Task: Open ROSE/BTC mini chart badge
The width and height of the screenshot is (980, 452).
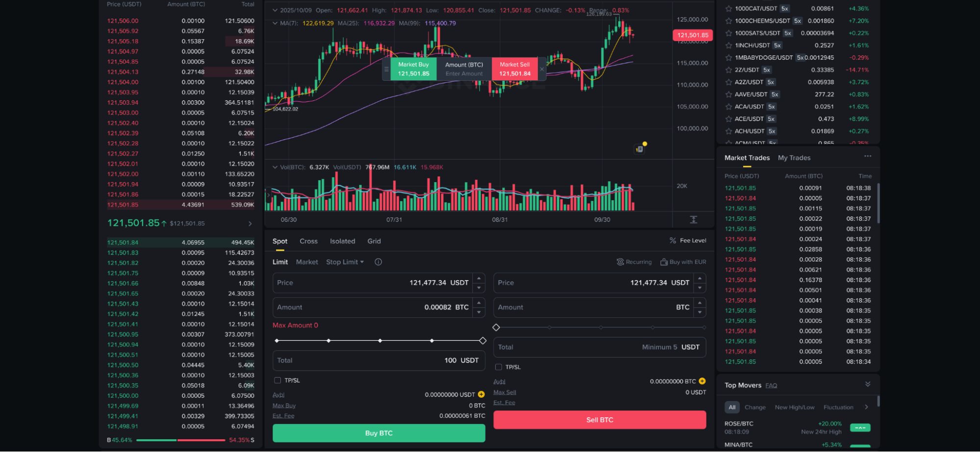Action: pos(860,428)
